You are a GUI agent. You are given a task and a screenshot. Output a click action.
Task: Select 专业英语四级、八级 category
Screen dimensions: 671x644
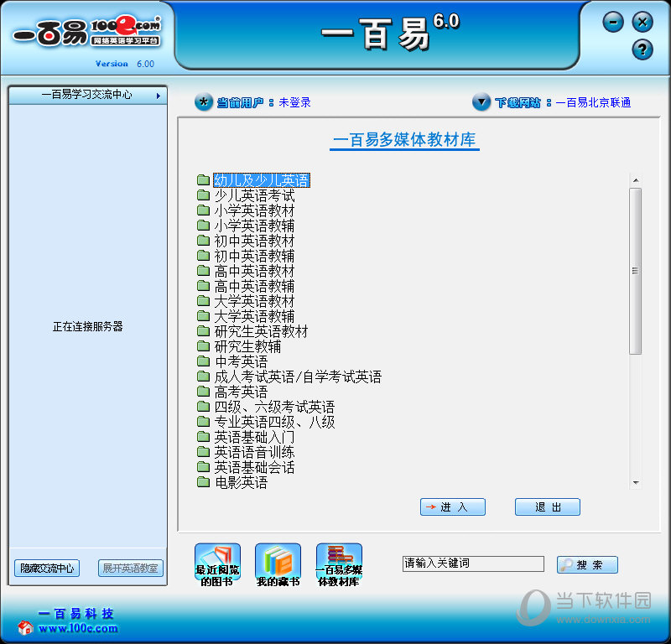pos(274,422)
